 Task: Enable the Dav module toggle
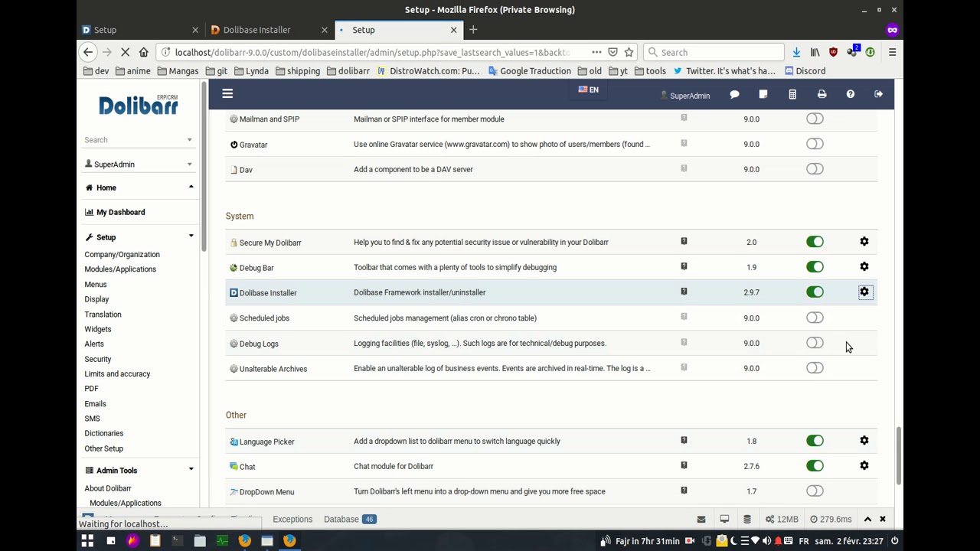click(x=815, y=169)
